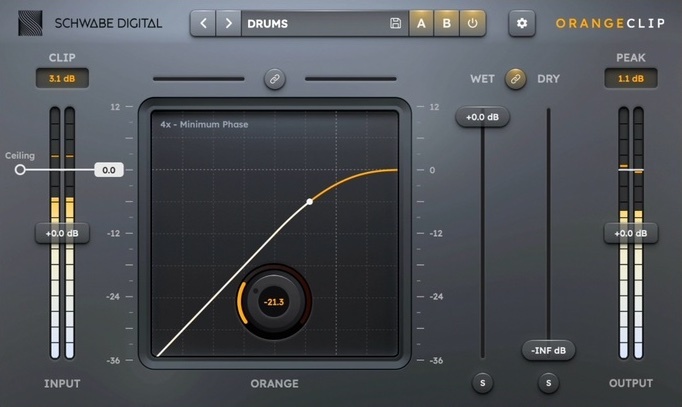This screenshot has width=682, height=407.
Task: Toggle the WET/DRY link button
Action: [515, 79]
